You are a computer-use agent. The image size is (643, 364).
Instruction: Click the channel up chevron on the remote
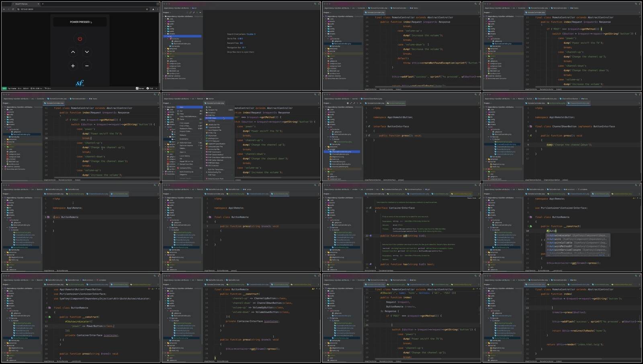[73, 52]
